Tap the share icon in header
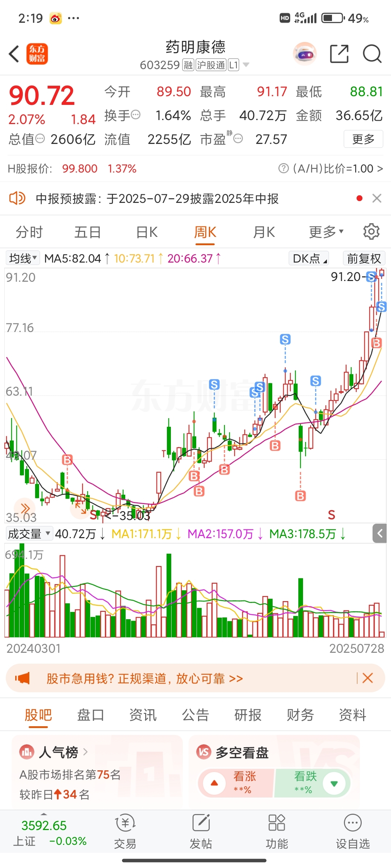This screenshot has height=868, width=391. pos(339,54)
